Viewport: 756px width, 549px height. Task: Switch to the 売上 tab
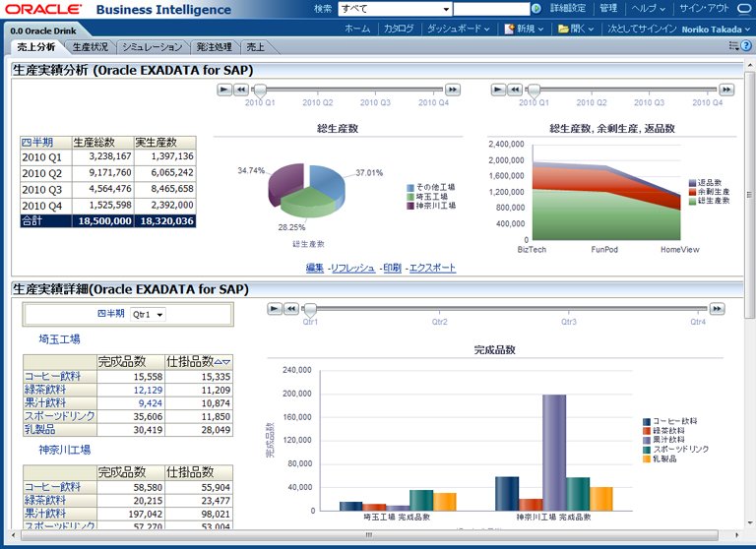(255, 47)
